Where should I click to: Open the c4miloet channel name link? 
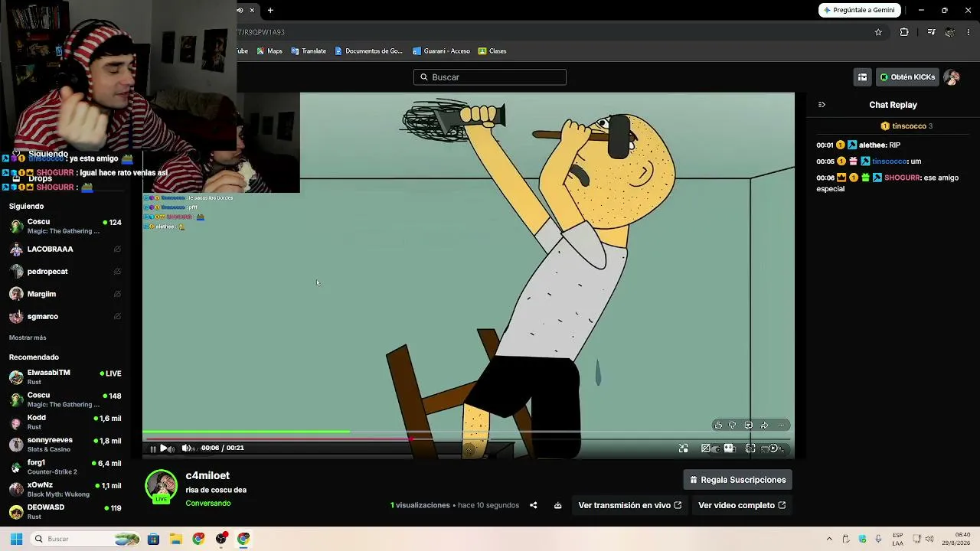(x=207, y=476)
